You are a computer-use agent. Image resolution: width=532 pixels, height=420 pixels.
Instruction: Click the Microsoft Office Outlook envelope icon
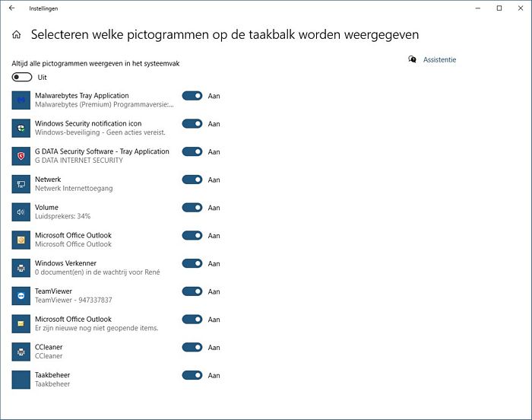click(x=21, y=324)
